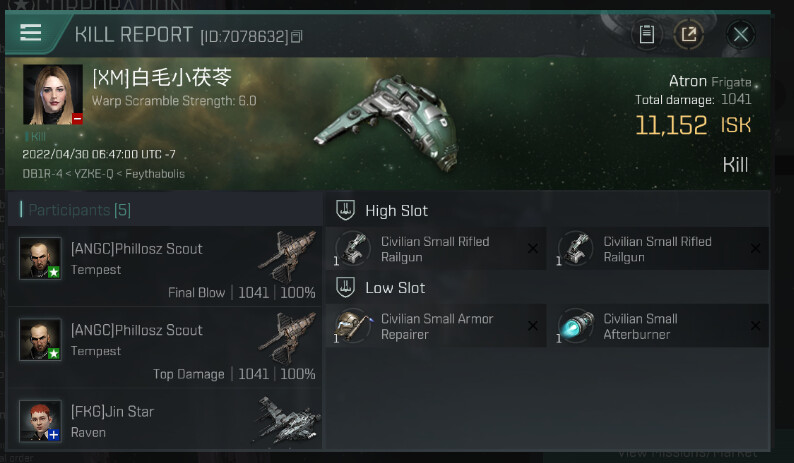The image size is (794, 463).
Task: Click the share kill report icon
Action: (x=688, y=35)
